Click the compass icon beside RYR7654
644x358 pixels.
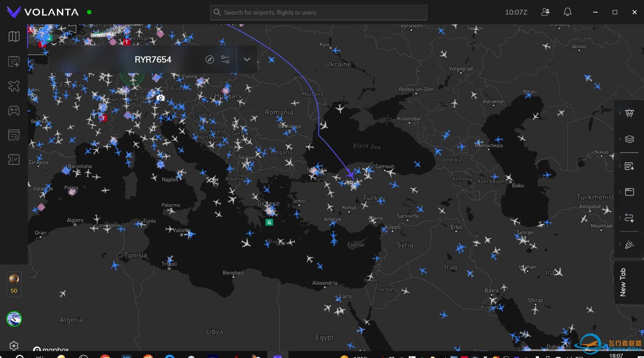point(209,59)
